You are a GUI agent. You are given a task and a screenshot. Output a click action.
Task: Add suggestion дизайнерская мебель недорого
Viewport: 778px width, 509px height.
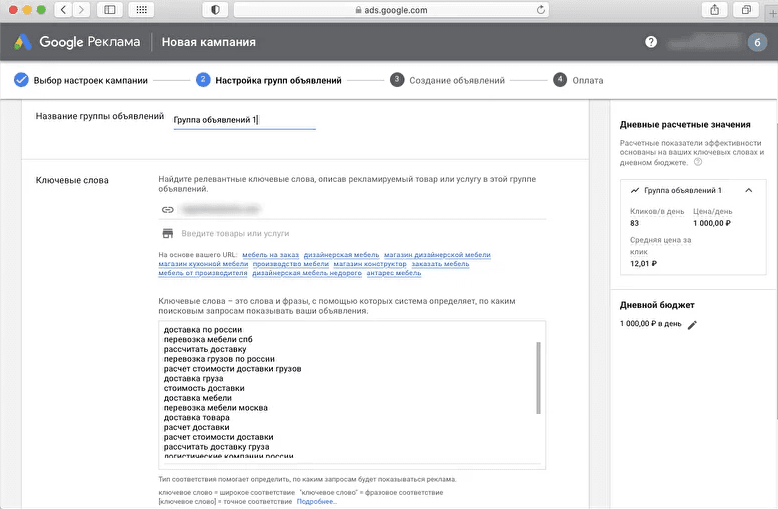(x=307, y=273)
